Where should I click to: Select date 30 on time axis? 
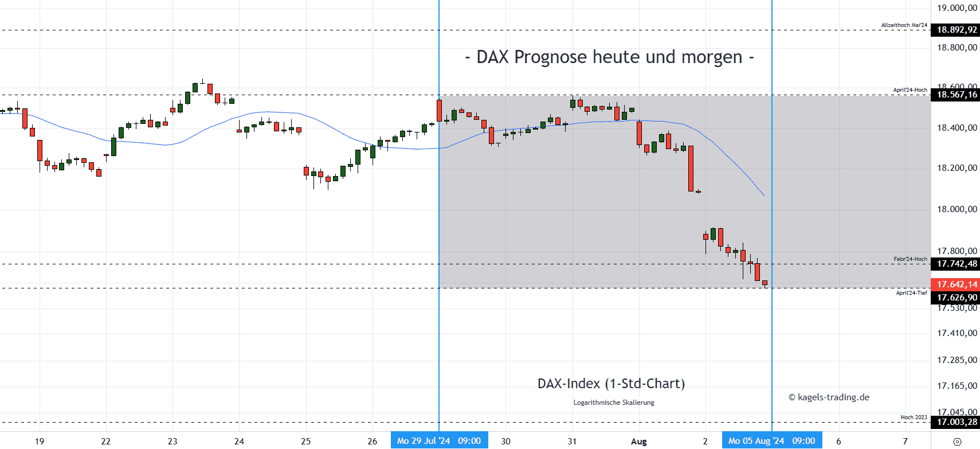coord(505,441)
